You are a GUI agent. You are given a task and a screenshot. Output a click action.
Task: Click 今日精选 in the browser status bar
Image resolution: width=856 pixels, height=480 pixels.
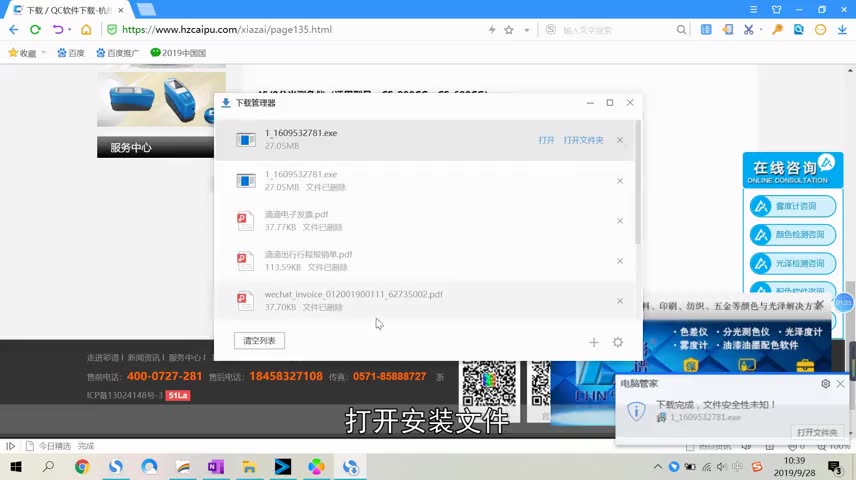pyautogui.click(x=55, y=446)
